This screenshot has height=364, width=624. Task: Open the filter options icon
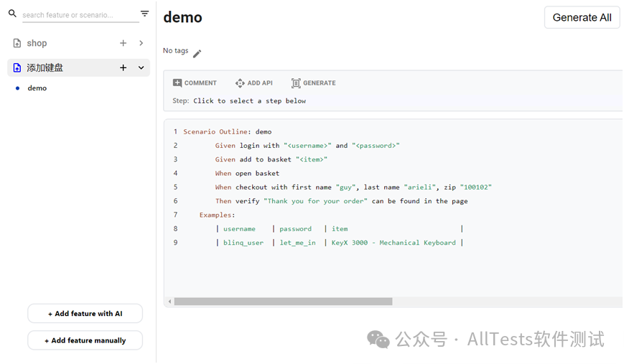tap(145, 14)
